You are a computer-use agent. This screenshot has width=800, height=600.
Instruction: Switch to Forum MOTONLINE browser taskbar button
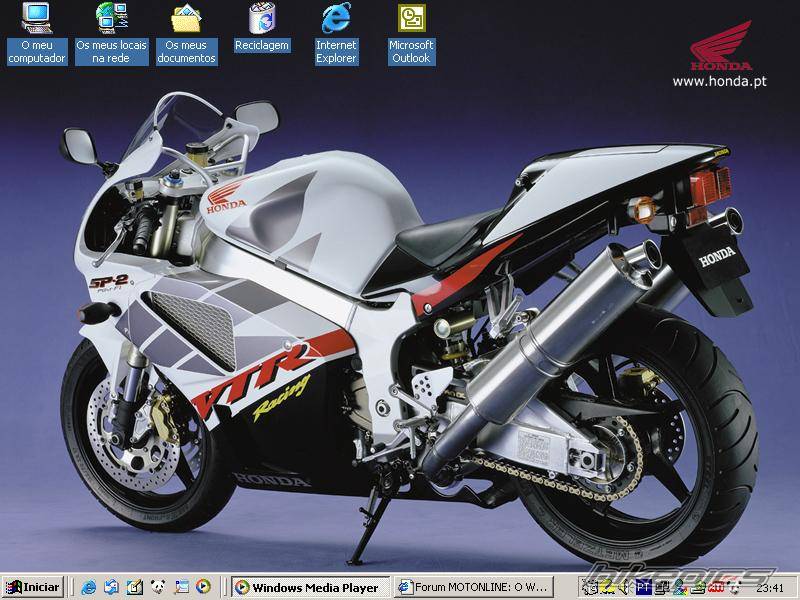[x=474, y=587]
